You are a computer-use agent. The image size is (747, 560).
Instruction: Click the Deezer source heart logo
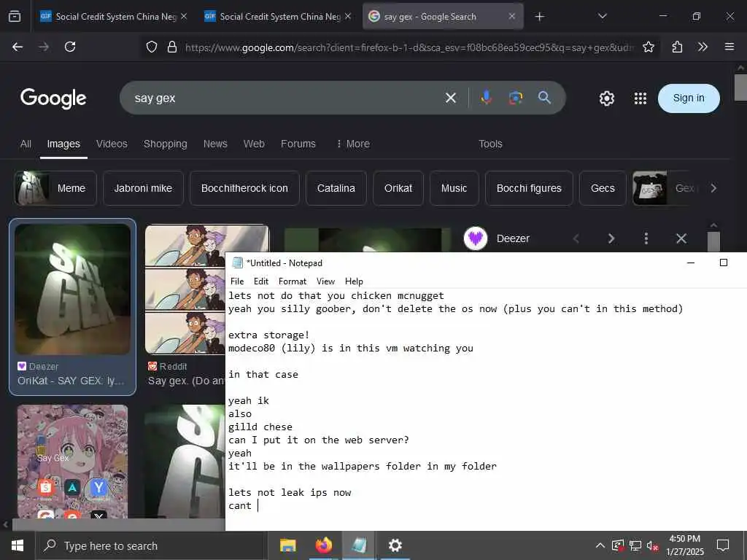tap(476, 238)
